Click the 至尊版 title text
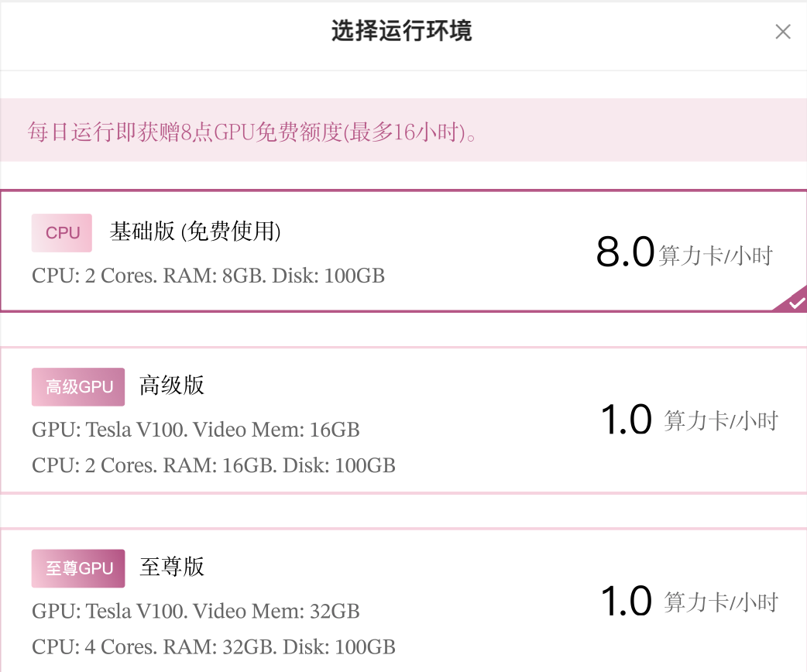The height and width of the screenshot is (672, 807). coord(172,567)
